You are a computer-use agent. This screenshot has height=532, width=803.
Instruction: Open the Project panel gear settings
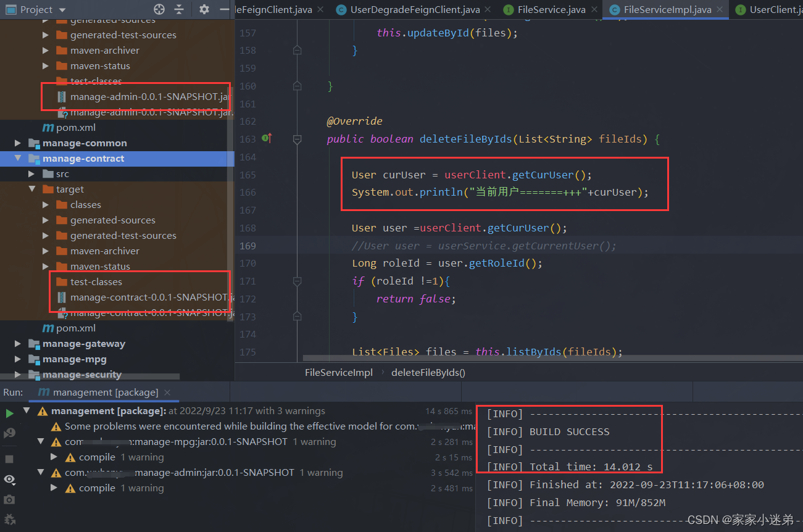204,9
